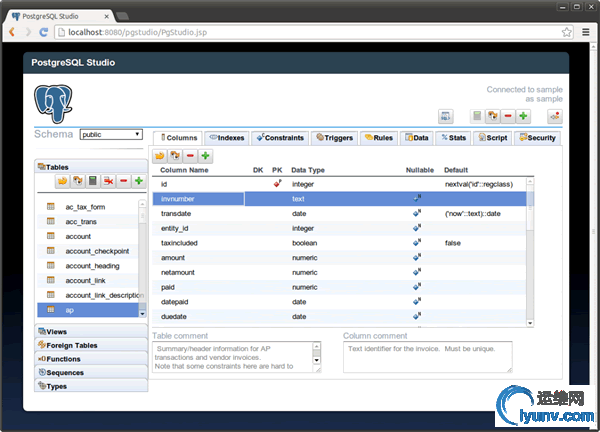Click the nullable icon in the entity_id row
The width and height of the screenshot is (600, 432).
(x=417, y=228)
